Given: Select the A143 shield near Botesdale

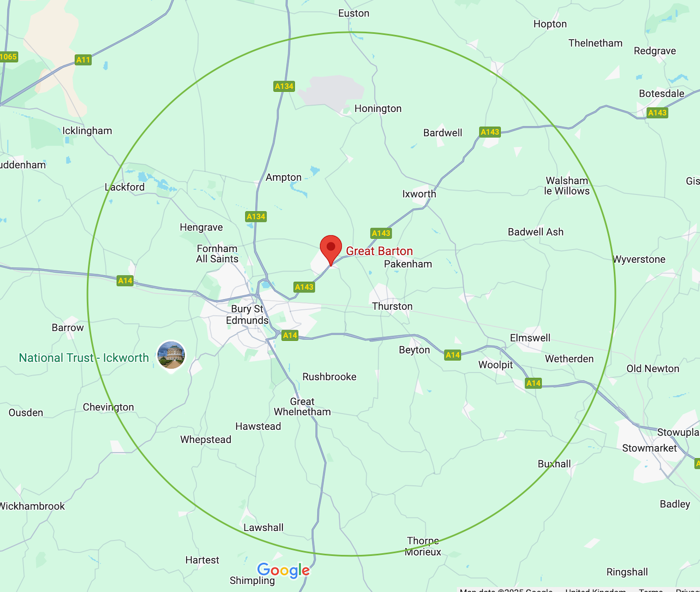Looking at the screenshot, I should click(x=657, y=113).
